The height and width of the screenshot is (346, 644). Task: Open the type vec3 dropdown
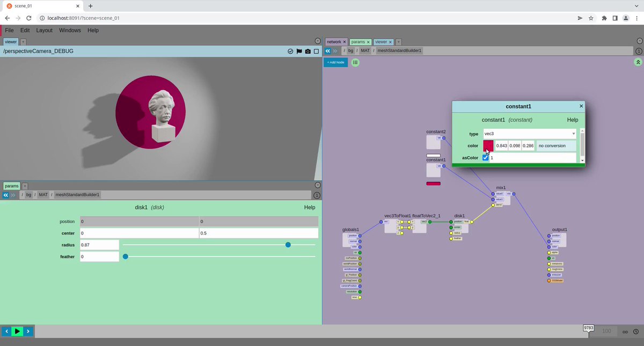529,134
